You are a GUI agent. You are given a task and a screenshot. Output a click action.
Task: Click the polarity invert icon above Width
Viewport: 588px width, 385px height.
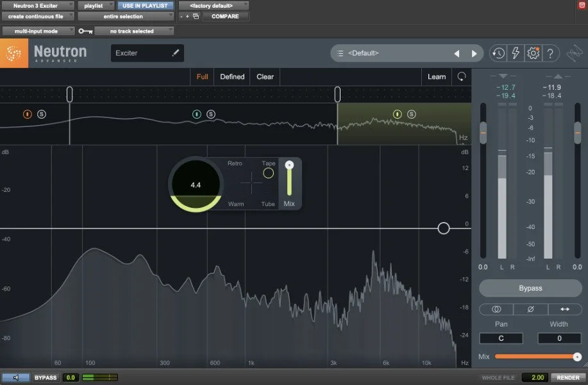click(531, 310)
